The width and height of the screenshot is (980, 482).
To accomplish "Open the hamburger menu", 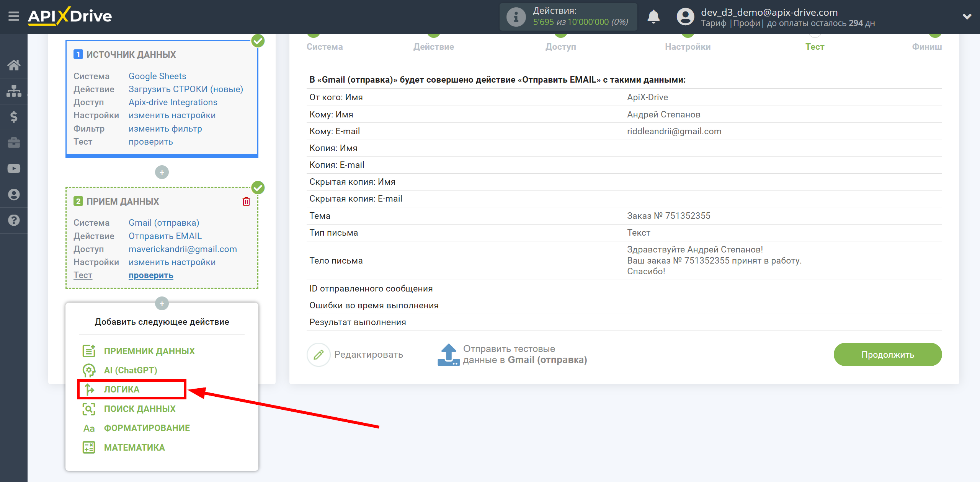I will point(14,16).
